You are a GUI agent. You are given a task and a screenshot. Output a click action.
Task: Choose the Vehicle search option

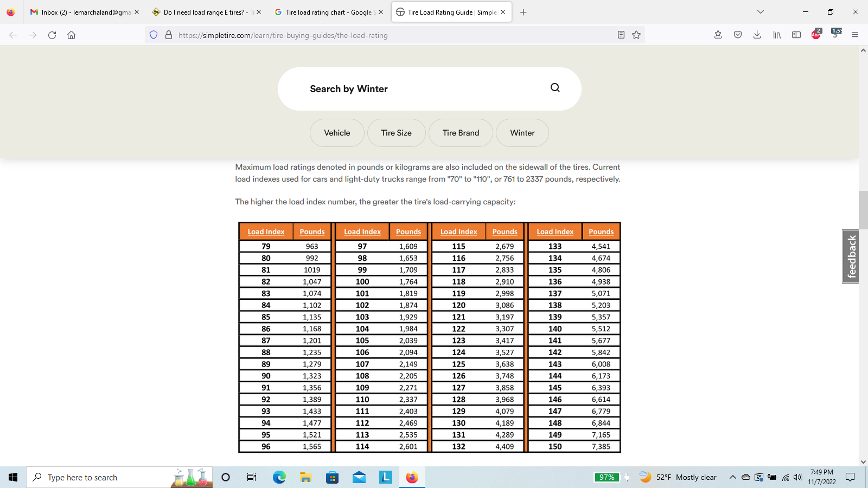[x=337, y=133]
